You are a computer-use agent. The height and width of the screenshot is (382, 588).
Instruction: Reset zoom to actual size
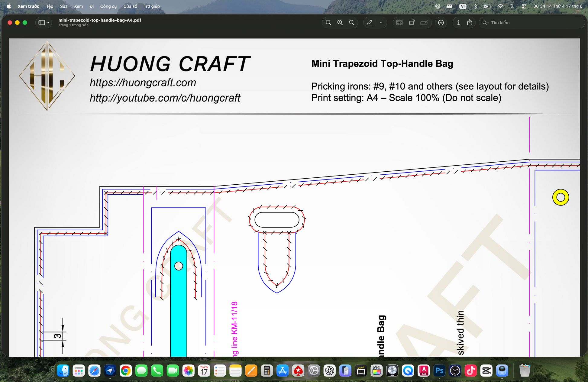pyautogui.click(x=340, y=23)
